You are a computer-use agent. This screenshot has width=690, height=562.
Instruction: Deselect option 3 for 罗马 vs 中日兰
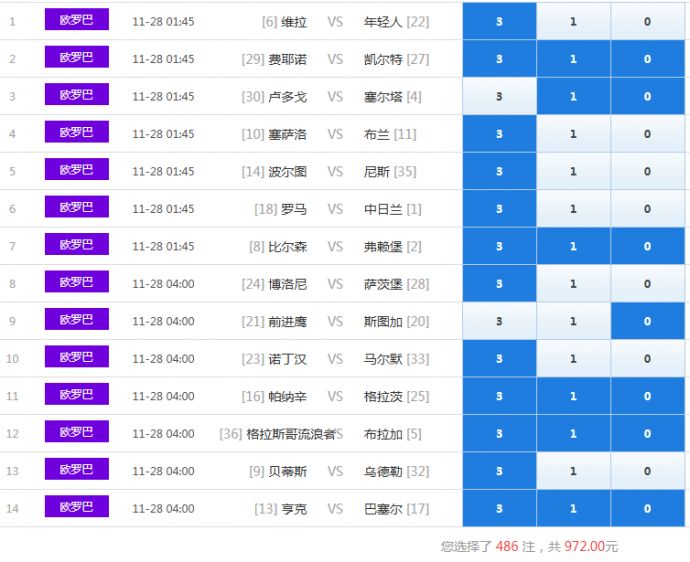pos(499,209)
